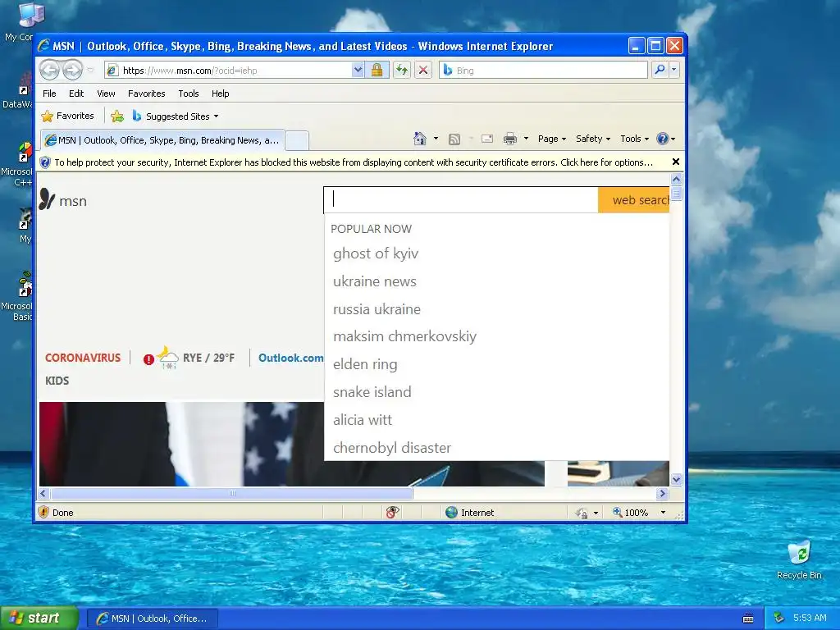Open a new blank tab

296,140
